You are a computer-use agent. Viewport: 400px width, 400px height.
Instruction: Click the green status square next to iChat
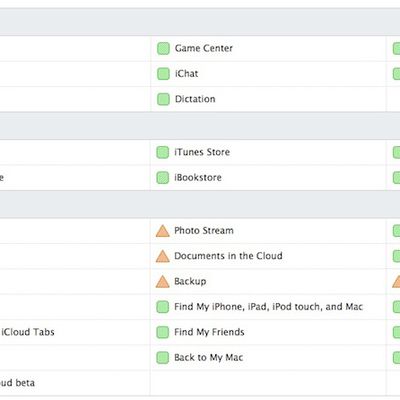[x=163, y=74]
